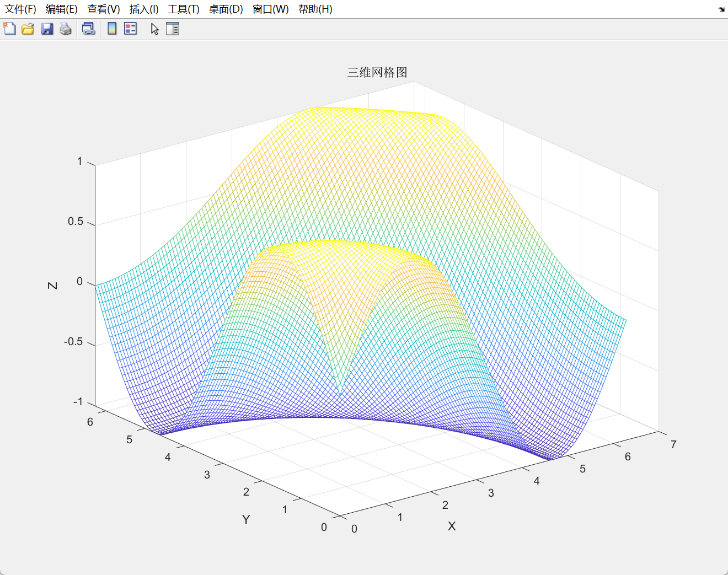Image resolution: width=728 pixels, height=575 pixels.
Task: Open the 查看(V) menu
Action: 104,9
